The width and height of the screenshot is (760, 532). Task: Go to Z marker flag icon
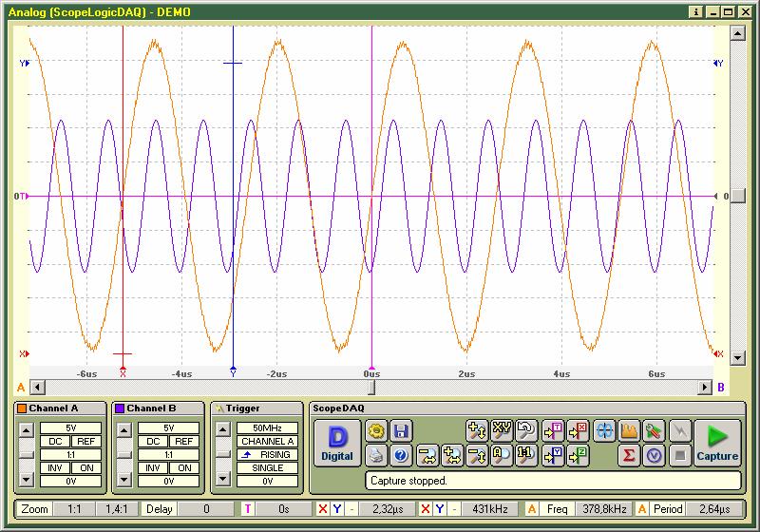click(x=578, y=455)
